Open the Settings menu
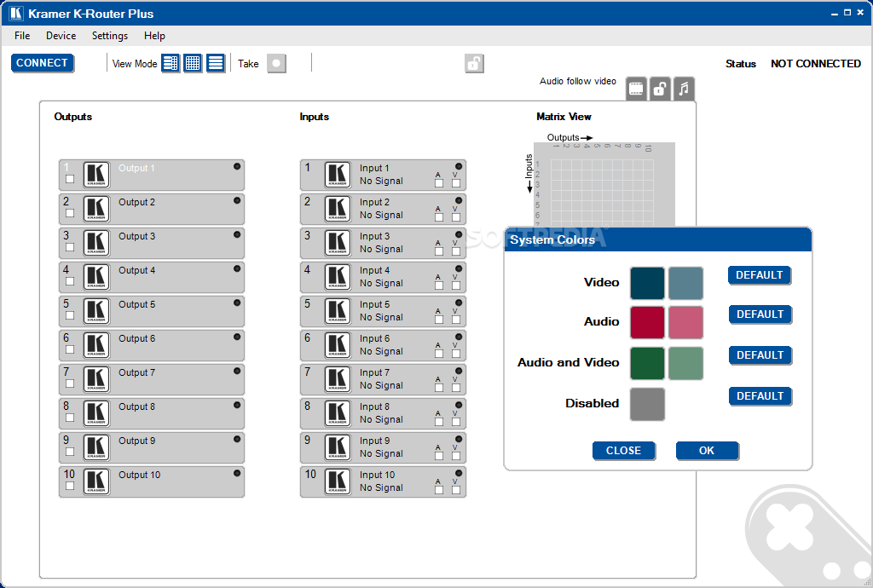Screen dimensions: 873x588 point(110,36)
